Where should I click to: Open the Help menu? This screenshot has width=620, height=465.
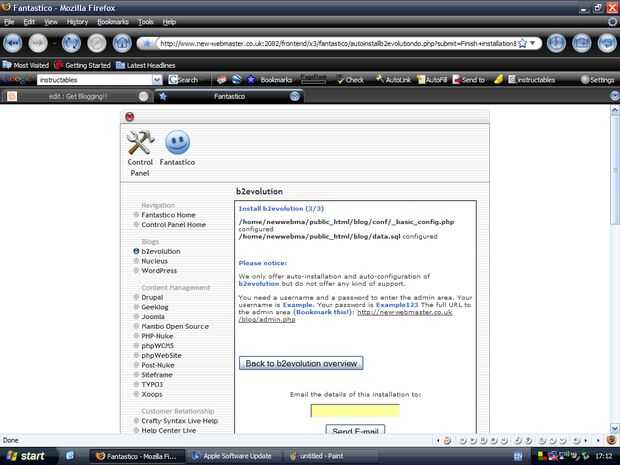pyautogui.click(x=169, y=22)
